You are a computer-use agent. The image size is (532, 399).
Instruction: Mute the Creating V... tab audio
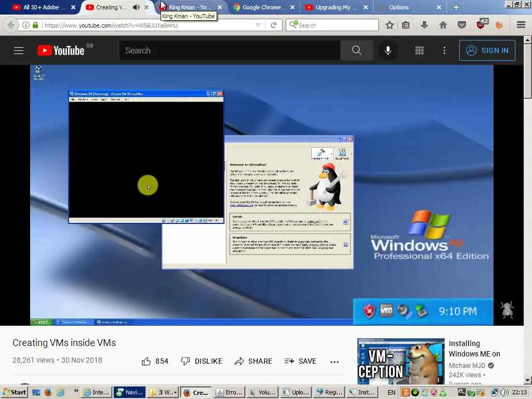pos(137,7)
